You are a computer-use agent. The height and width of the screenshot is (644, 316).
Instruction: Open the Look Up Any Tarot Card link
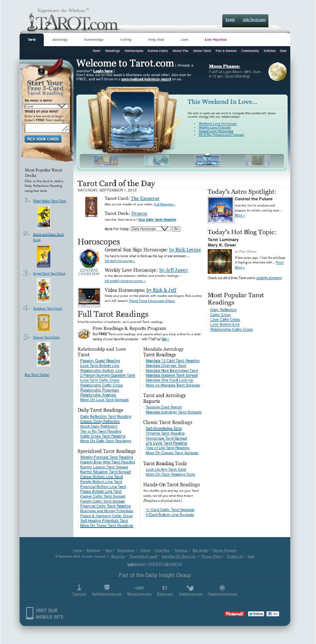click(166, 469)
